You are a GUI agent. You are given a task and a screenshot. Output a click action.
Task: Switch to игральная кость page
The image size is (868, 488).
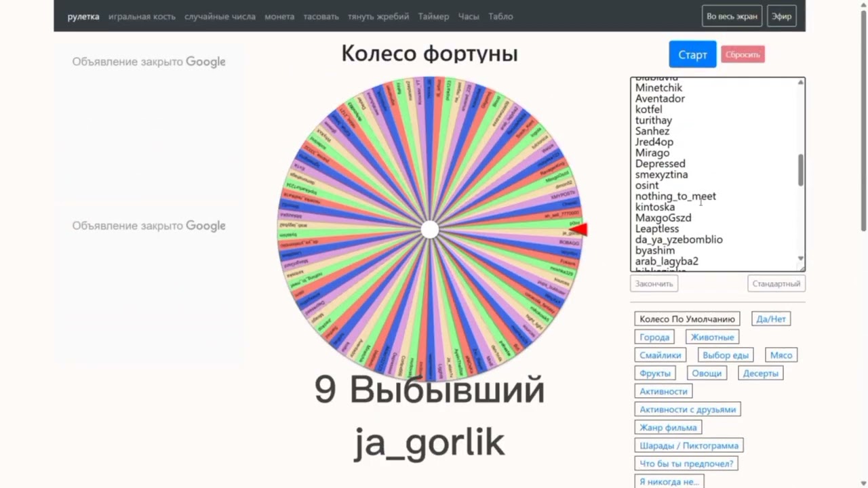(x=142, y=16)
